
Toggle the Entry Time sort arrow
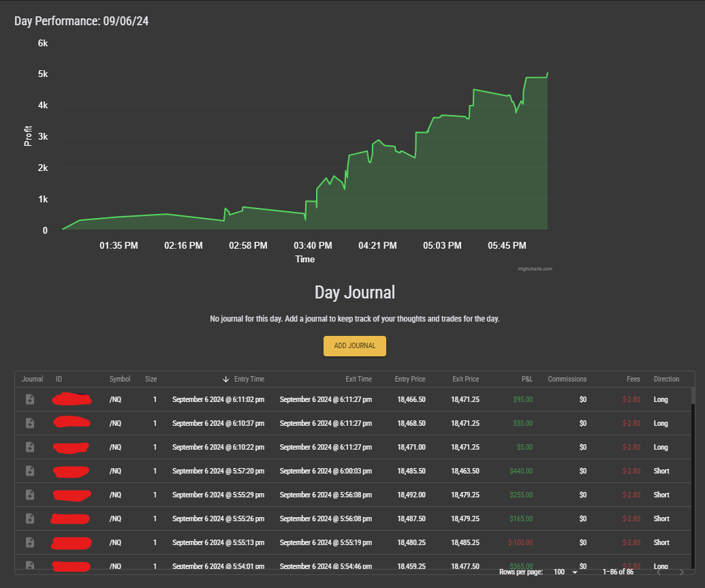coord(226,380)
